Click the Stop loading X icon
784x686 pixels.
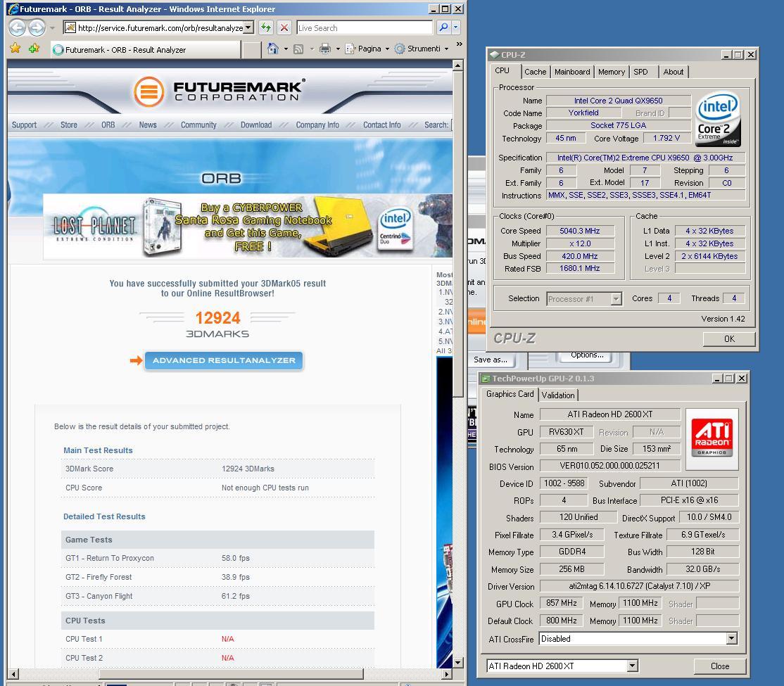click(x=284, y=27)
